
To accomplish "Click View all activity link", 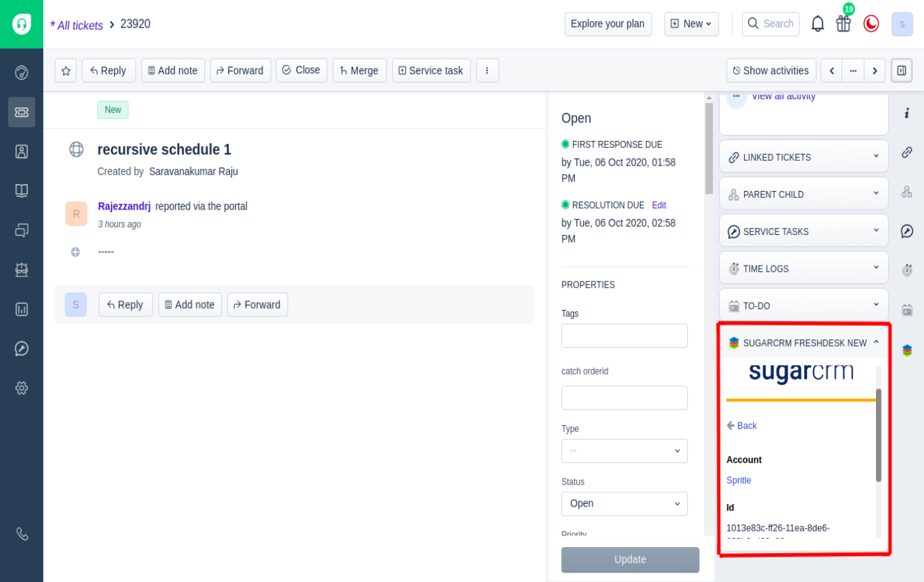I will pos(784,97).
